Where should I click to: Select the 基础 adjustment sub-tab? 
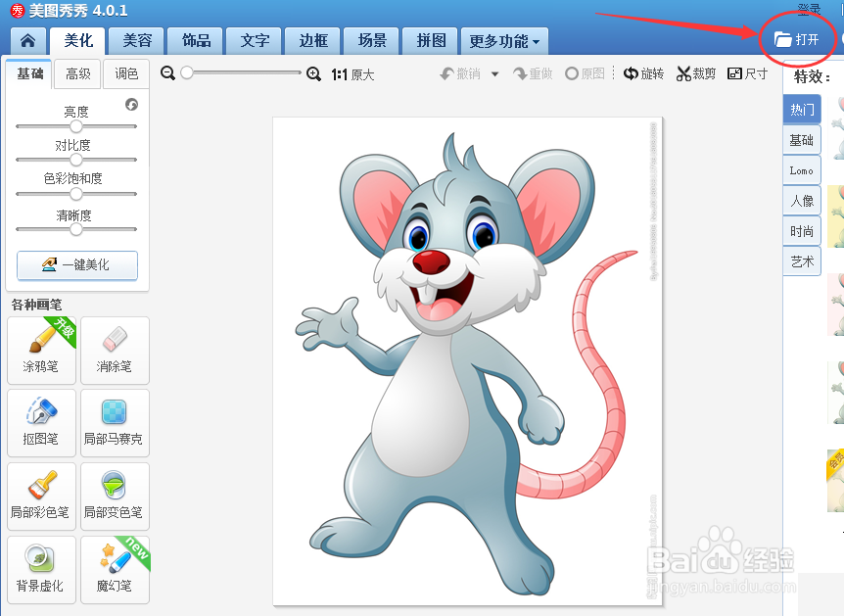point(29,73)
